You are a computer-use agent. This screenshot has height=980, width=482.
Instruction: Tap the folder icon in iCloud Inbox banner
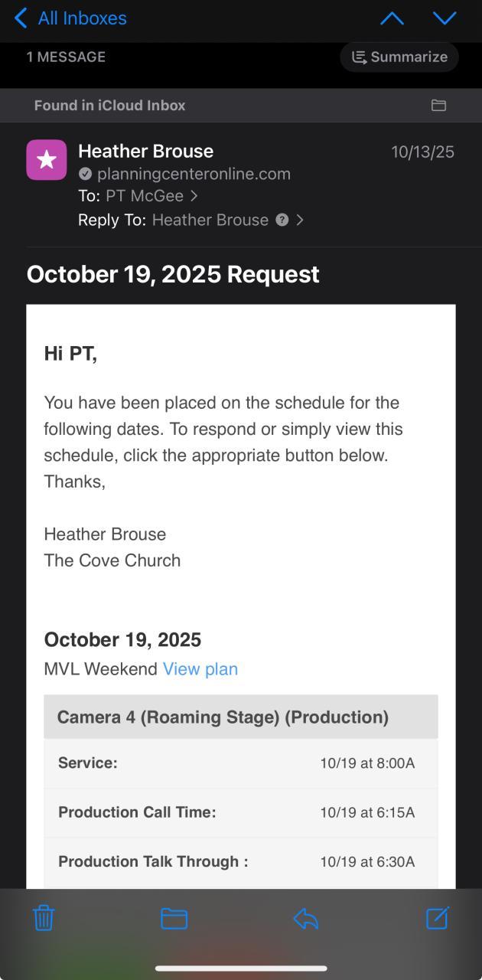click(438, 106)
